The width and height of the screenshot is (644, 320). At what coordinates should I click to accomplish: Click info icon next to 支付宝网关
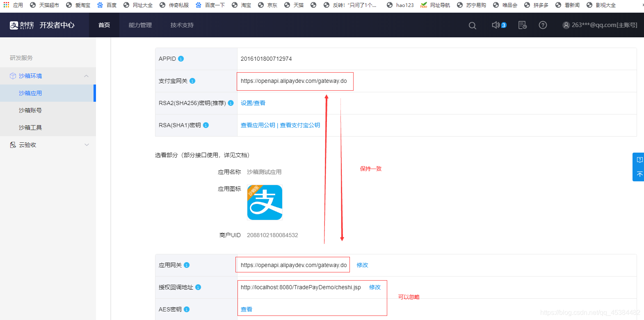(x=192, y=81)
